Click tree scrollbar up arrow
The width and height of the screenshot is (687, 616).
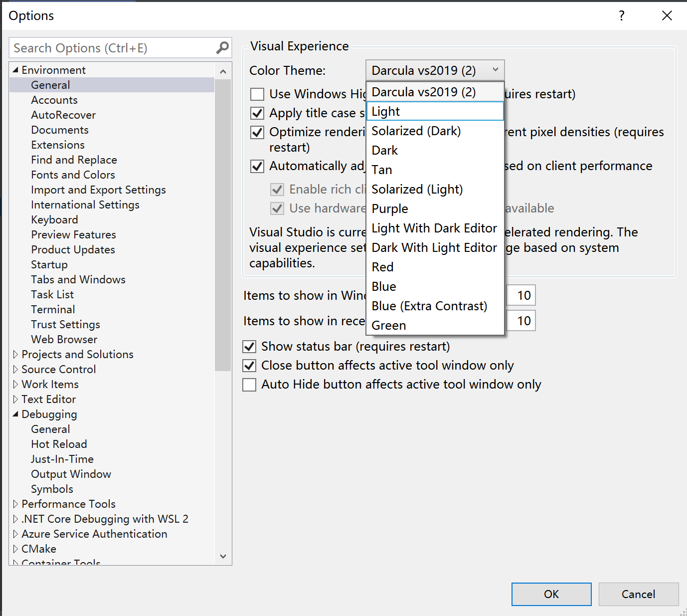click(223, 71)
